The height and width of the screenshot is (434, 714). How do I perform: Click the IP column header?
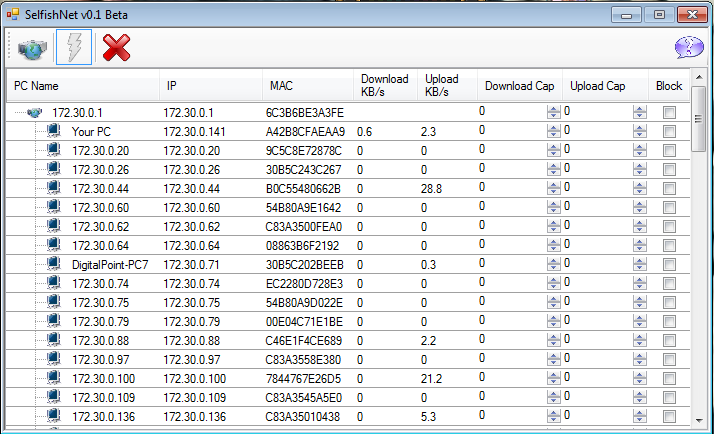pos(211,86)
